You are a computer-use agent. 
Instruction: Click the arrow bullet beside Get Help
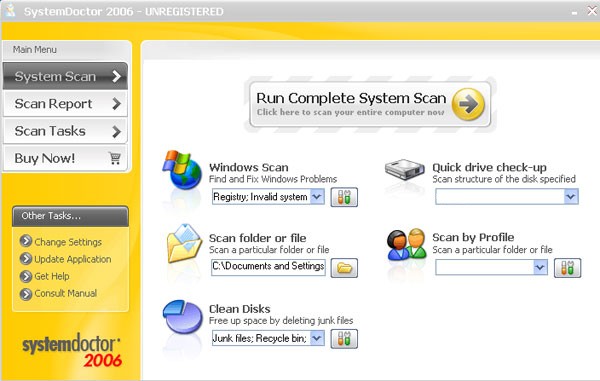(x=26, y=276)
